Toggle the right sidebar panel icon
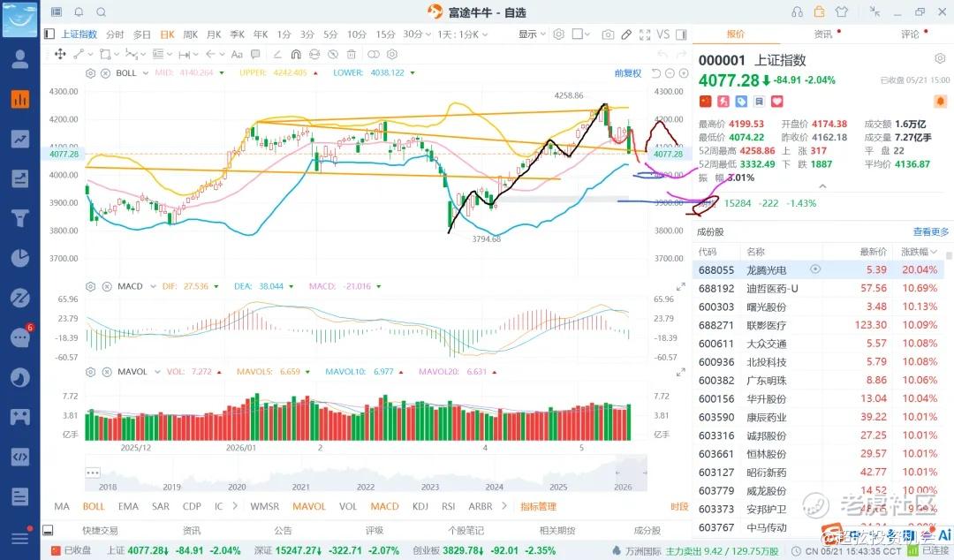The width and height of the screenshot is (954, 560). [681, 34]
